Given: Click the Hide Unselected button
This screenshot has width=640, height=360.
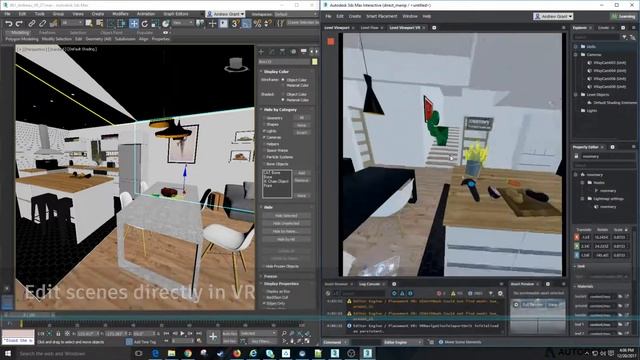Looking at the screenshot, I should pos(286,224).
